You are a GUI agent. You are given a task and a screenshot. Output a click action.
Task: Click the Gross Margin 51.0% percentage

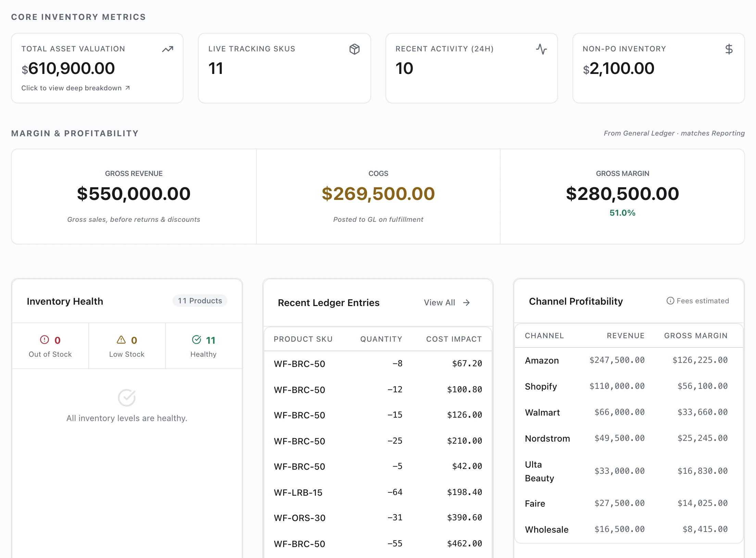pos(622,213)
